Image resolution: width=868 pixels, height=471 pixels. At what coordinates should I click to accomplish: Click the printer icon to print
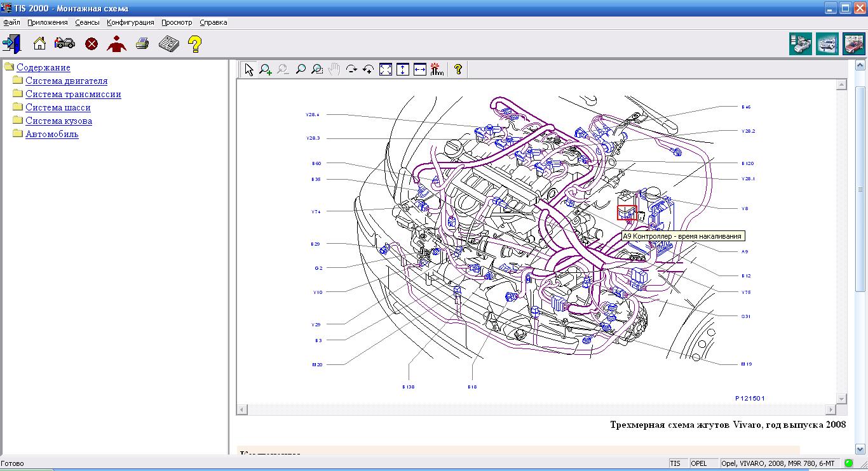tap(142, 44)
